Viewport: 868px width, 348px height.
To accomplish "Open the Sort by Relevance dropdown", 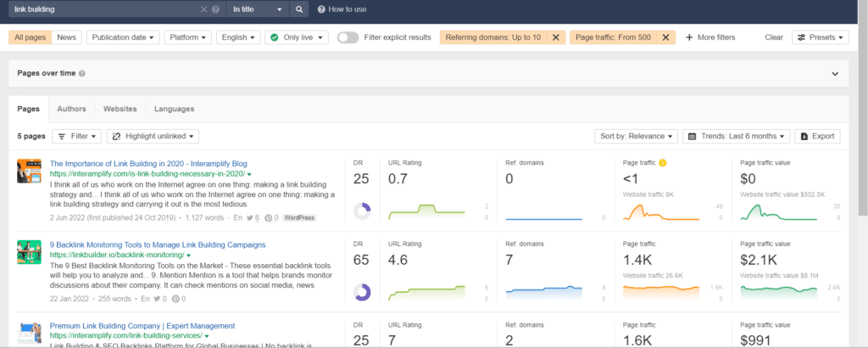I will pos(636,137).
